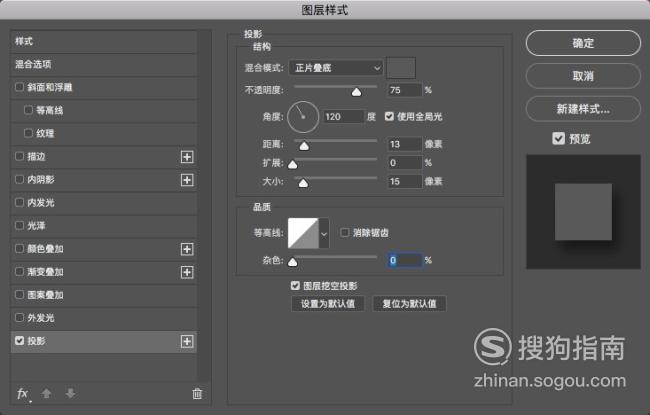Check the 渐变叠加 style checkbox
The height and width of the screenshot is (415, 650).
coord(19,272)
